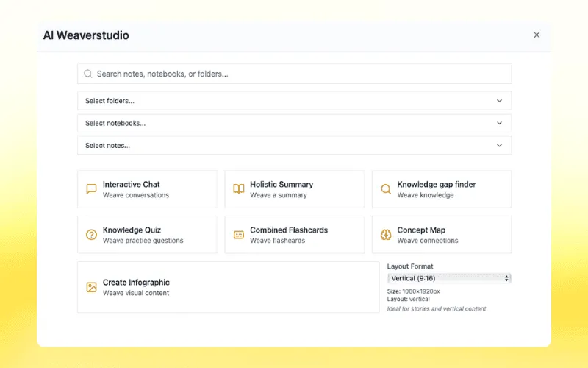Open the Select notebooks dropdown

pos(294,123)
